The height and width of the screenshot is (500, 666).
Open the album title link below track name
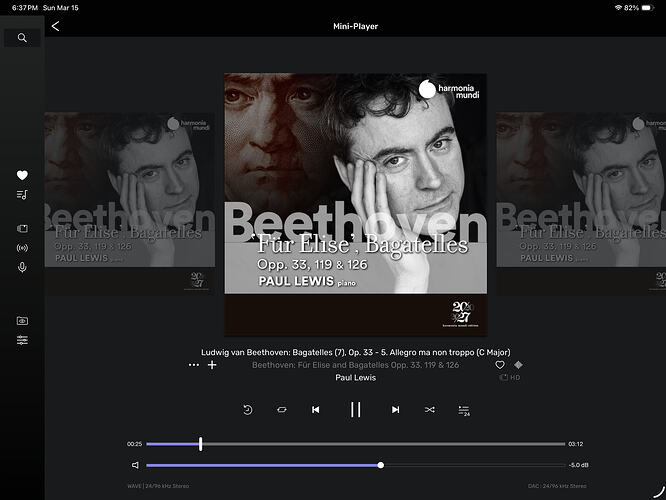pos(355,365)
